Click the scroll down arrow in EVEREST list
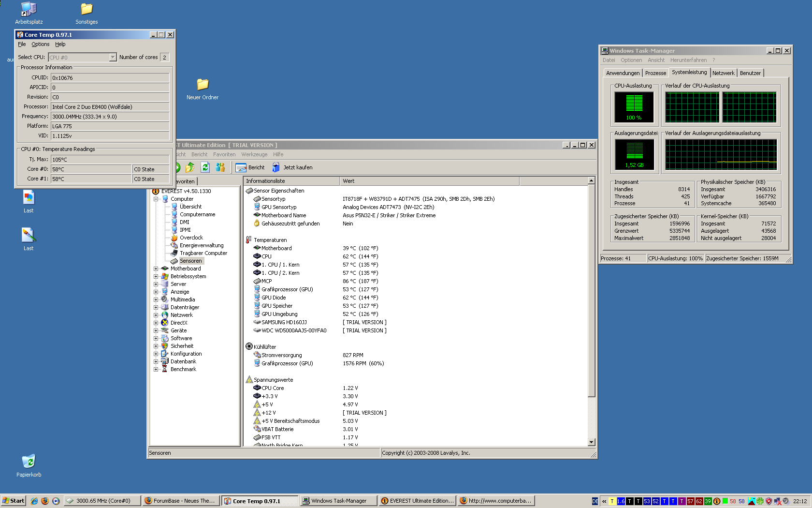 [x=591, y=442]
